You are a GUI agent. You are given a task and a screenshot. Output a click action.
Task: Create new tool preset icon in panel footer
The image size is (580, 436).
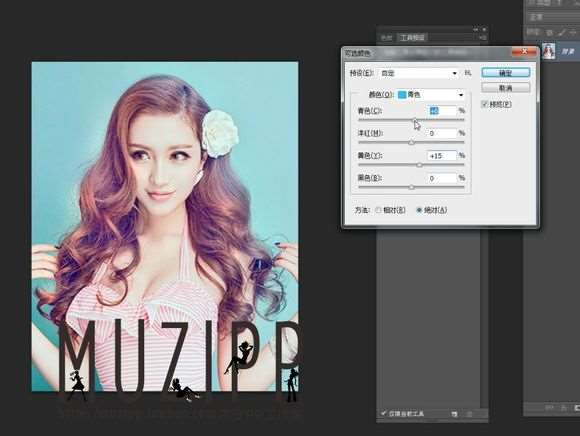tap(454, 414)
